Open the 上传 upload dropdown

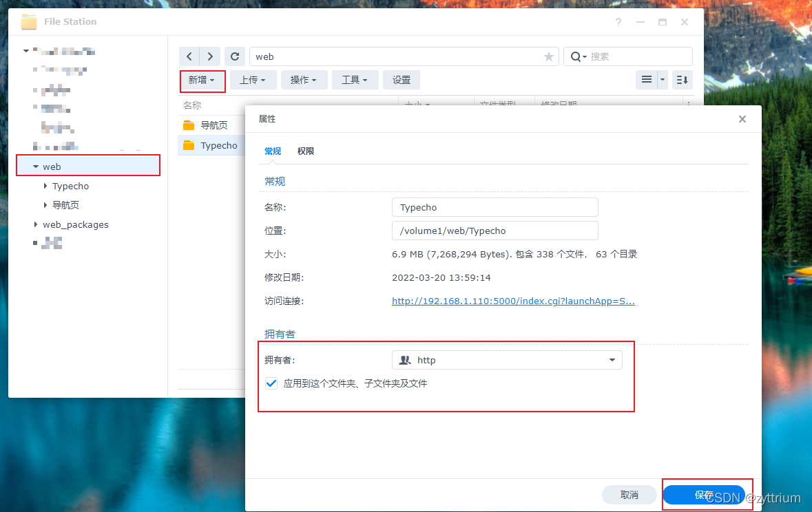click(253, 80)
